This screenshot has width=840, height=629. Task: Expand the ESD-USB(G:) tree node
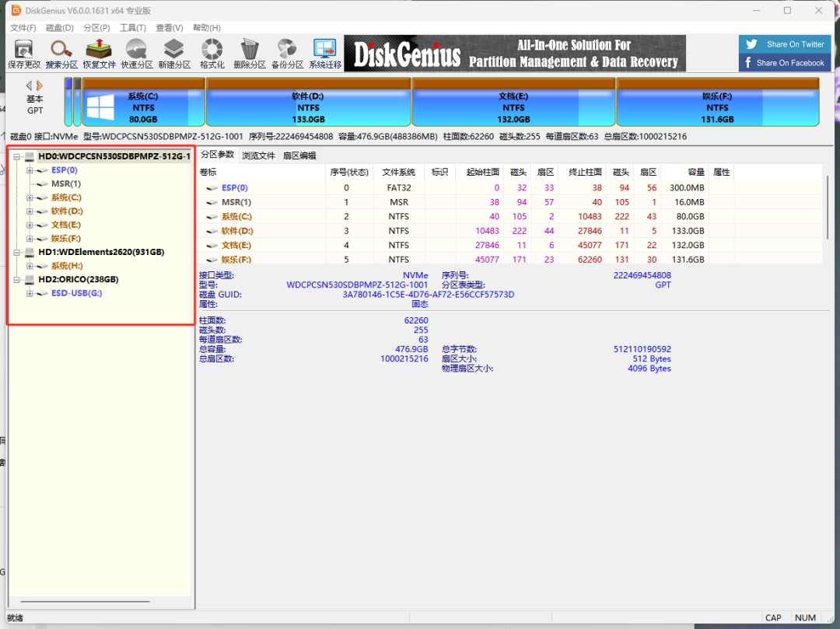(x=30, y=293)
